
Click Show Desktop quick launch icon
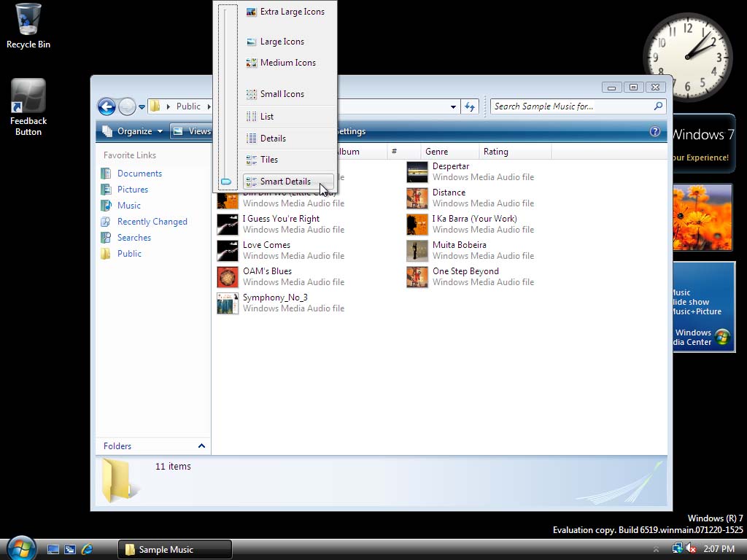[x=53, y=550]
